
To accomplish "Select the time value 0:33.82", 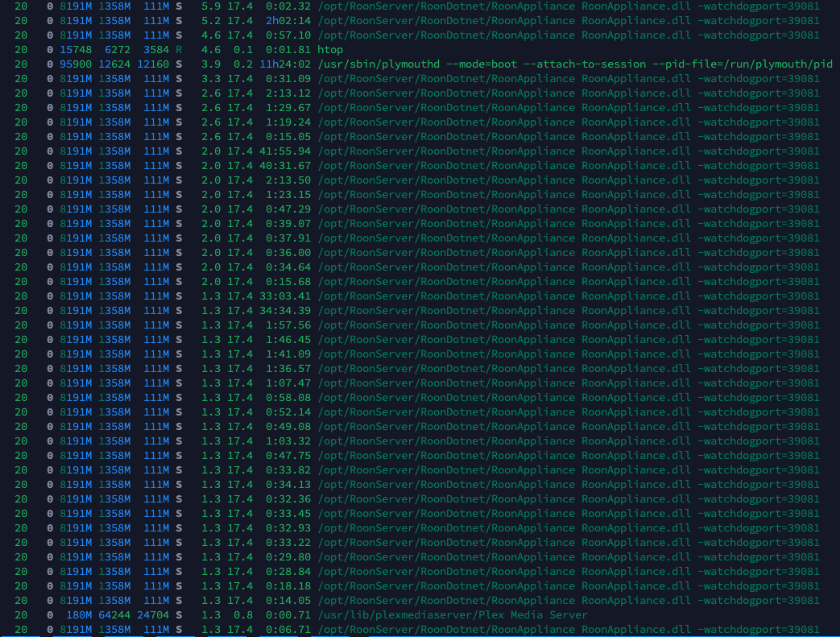I will point(288,469).
